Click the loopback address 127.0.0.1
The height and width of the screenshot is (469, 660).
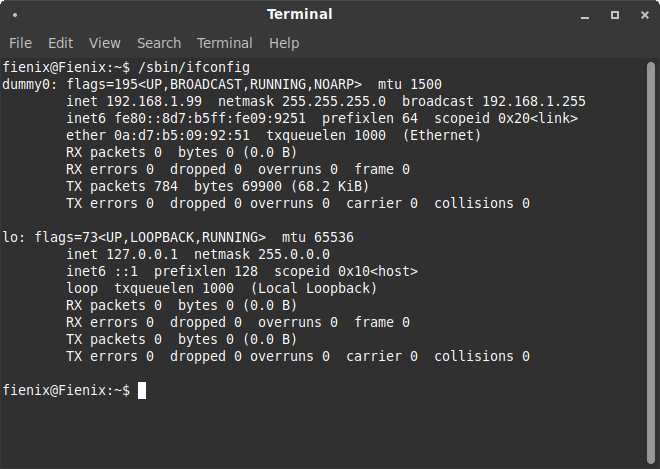point(145,254)
